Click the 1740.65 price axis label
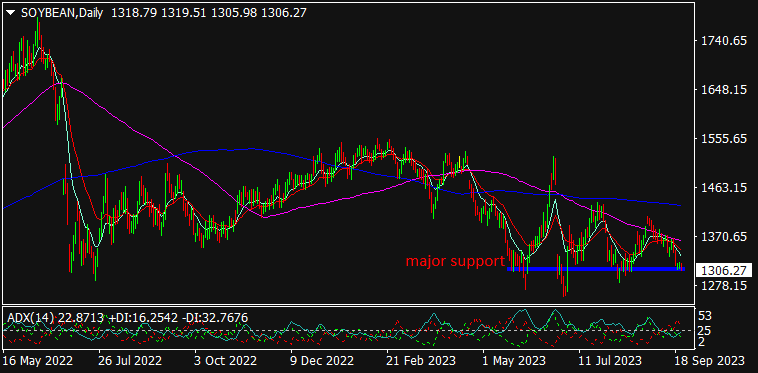The image size is (758, 373). click(723, 41)
